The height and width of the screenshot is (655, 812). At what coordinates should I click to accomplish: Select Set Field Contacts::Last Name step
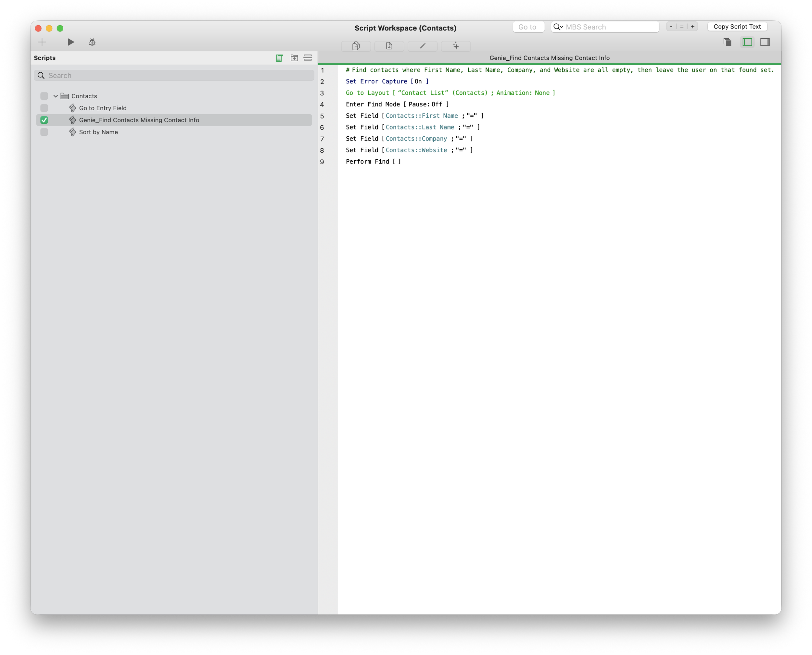point(412,127)
